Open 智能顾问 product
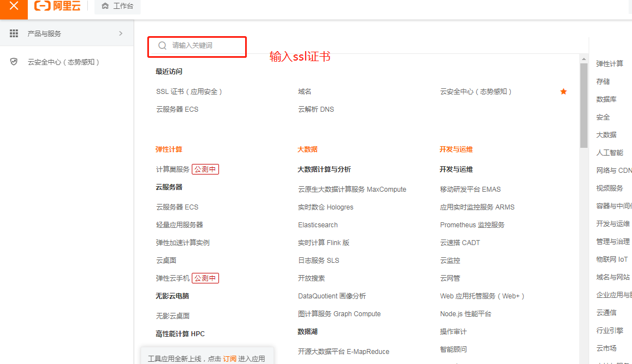Screen dimensions: 632x364 pos(454,350)
